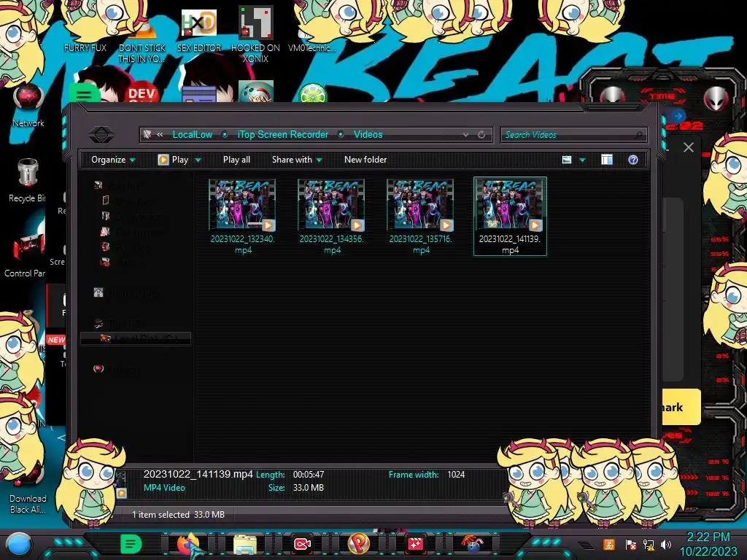Click the Size value 33.0 MB in details

309,488
